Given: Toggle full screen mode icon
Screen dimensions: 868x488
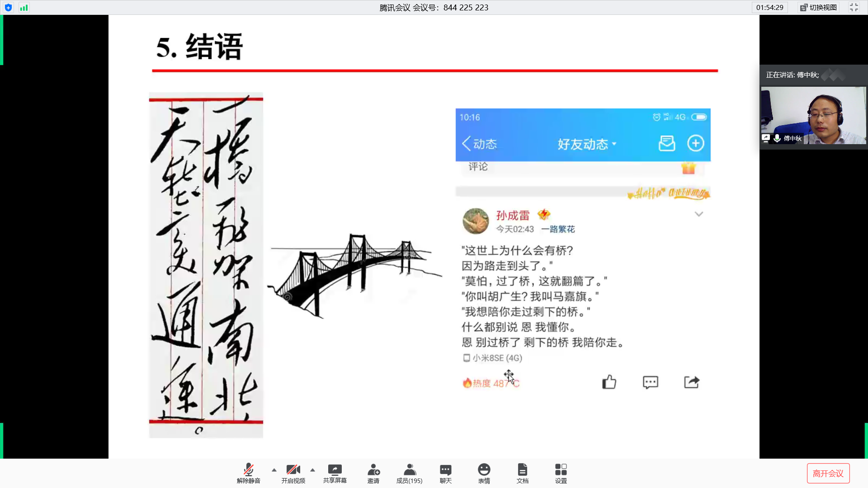Looking at the screenshot, I should pos(854,8).
